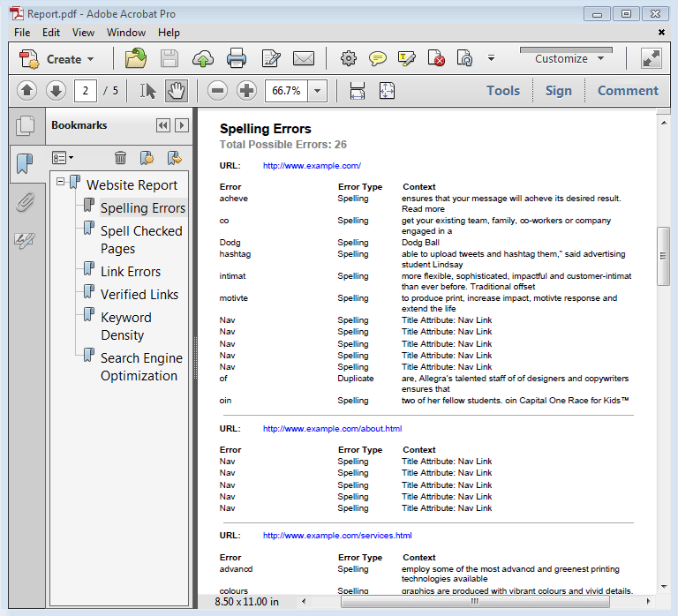Click the Edit text and images icon
The image size is (678, 616).
point(271,58)
